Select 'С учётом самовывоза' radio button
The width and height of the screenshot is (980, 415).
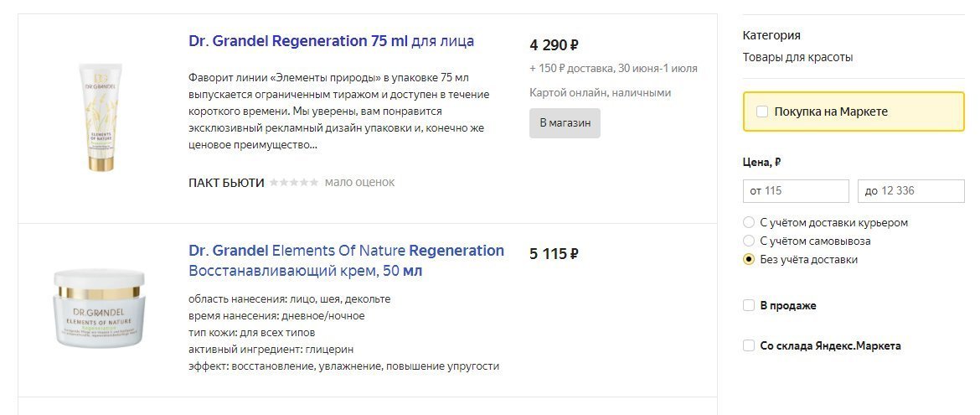click(749, 241)
